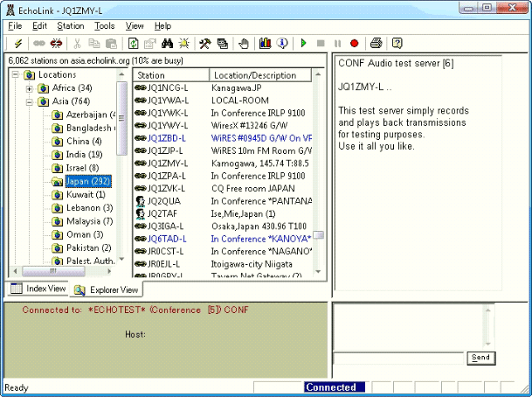Sort by Location/Description column header
Image resolution: width=532 pixels, height=397 pixels.
[260, 75]
